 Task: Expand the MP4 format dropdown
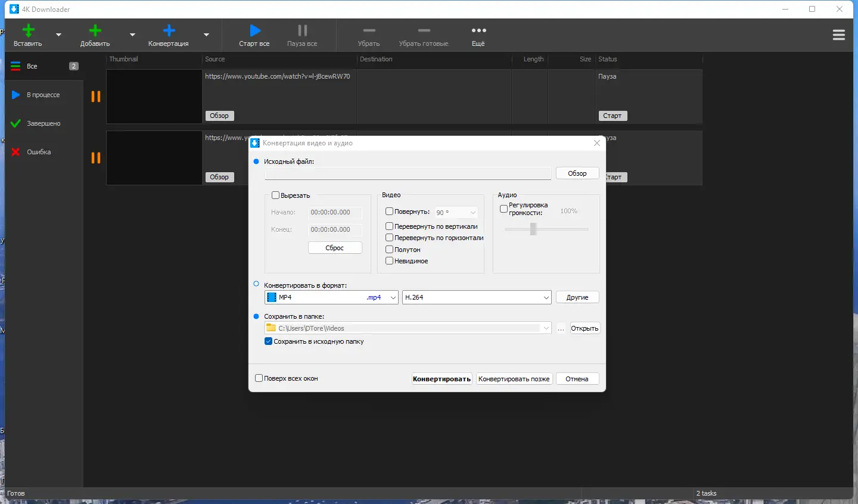(x=393, y=297)
